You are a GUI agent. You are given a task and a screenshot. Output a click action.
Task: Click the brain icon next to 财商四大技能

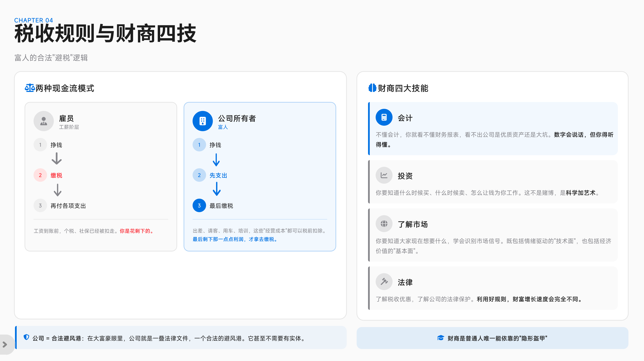tap(372, 88)
